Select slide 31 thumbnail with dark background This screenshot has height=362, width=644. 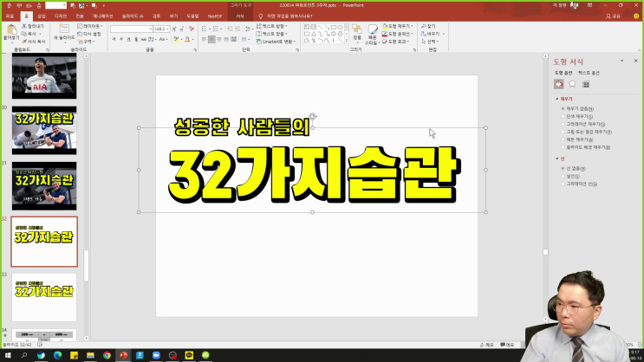pyautogui.click(x=44, y=186)
